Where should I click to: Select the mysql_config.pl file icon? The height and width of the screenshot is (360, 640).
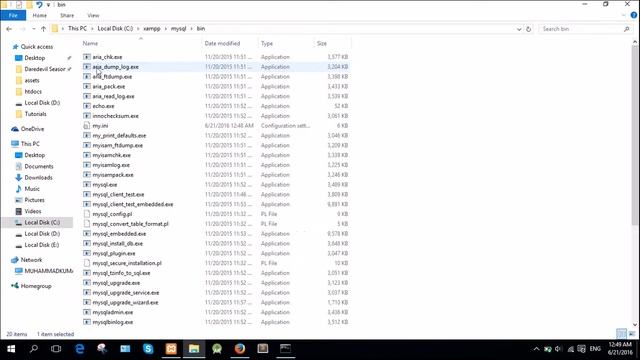(87, 214)
